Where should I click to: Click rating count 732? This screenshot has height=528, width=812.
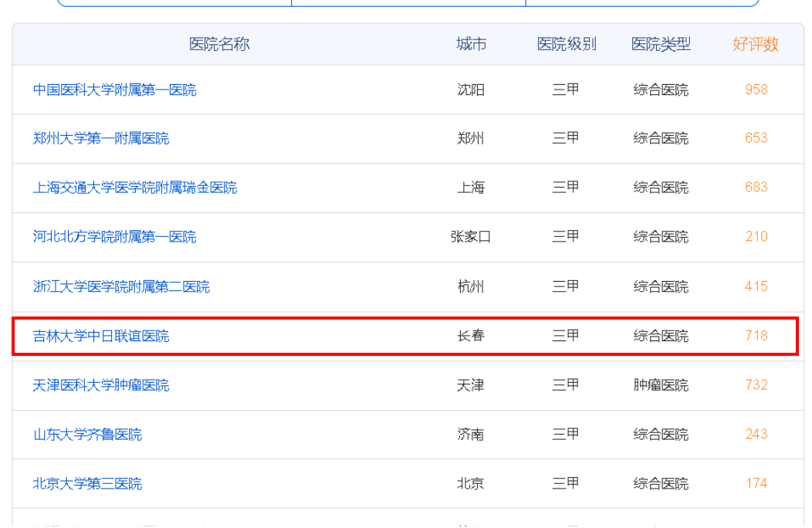(756, 385)
